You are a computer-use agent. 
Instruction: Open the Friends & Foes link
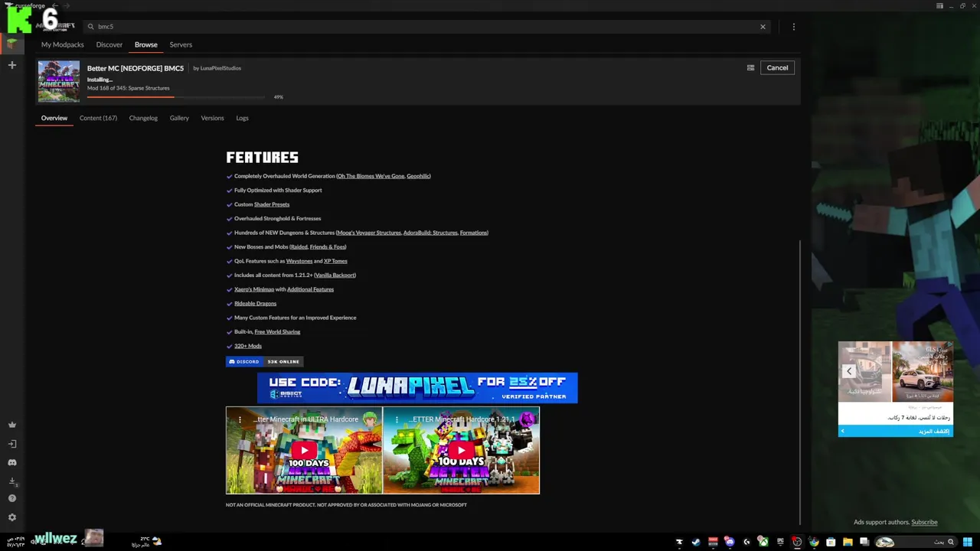(x=328, y=246)
